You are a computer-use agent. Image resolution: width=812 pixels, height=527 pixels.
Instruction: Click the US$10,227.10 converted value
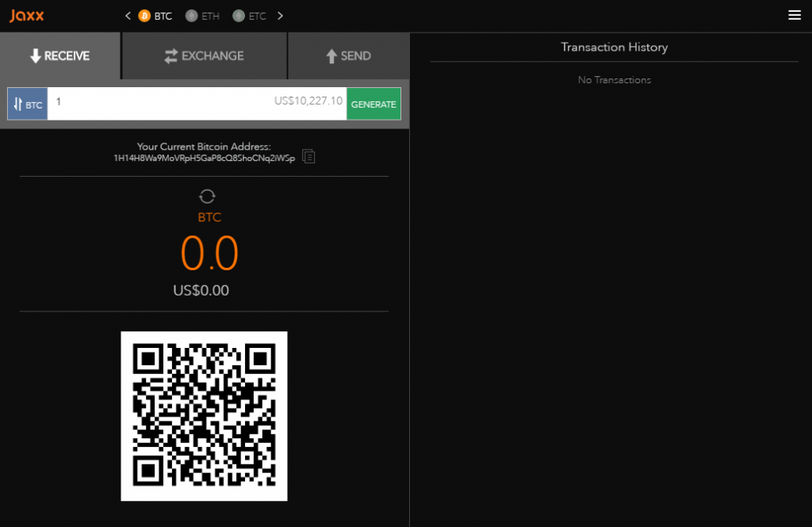click(308, 101)
